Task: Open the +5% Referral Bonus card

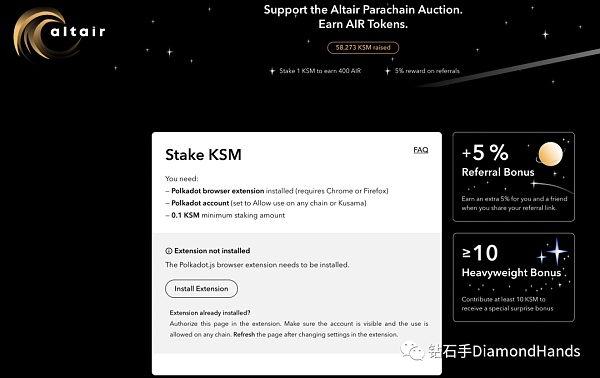Action: (513, 177)
